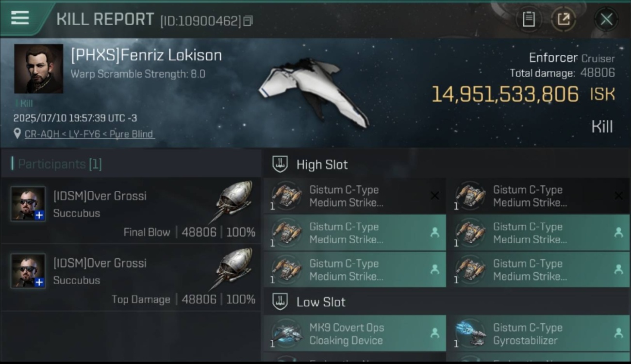Collapse the High Slot section header
The height and width of the screenshot is (364, 631).
tap(447, 165)
